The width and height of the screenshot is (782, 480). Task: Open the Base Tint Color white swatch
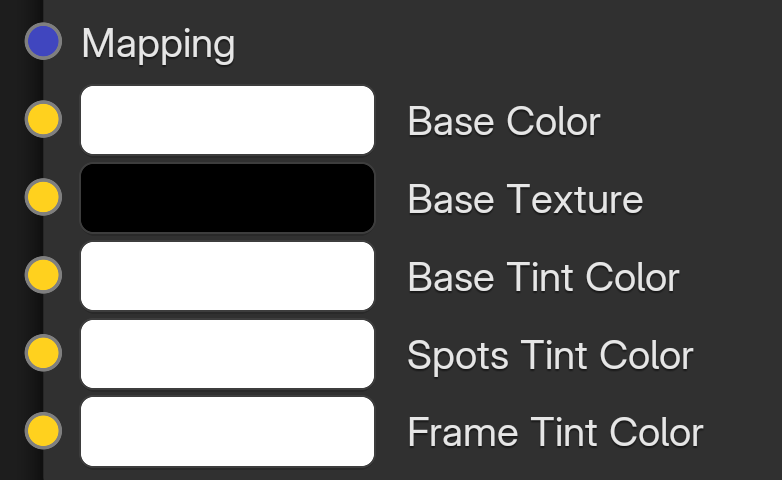(227, 276)
